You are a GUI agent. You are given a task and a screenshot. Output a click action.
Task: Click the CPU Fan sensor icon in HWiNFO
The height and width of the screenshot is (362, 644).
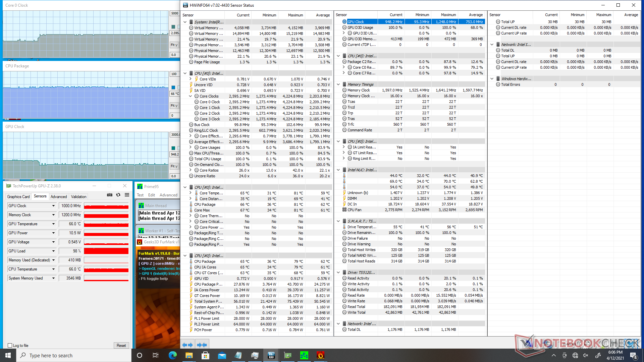pyautogui.click(x=344, y=210)
